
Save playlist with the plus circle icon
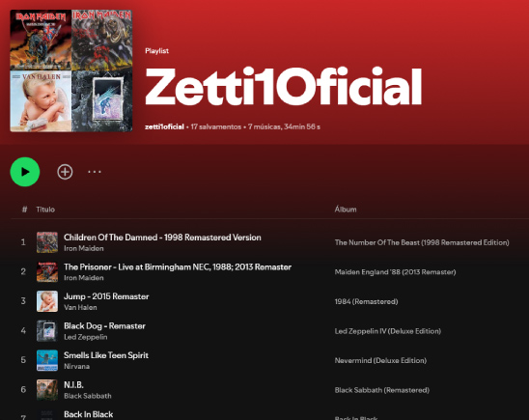(x=65, y=172)
